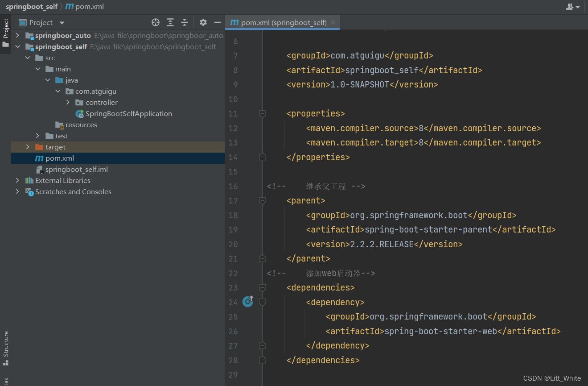Select SpringBootSelfApplication class in tree
588x386 pixels.
pyautogui.click(x=128, y=113)
